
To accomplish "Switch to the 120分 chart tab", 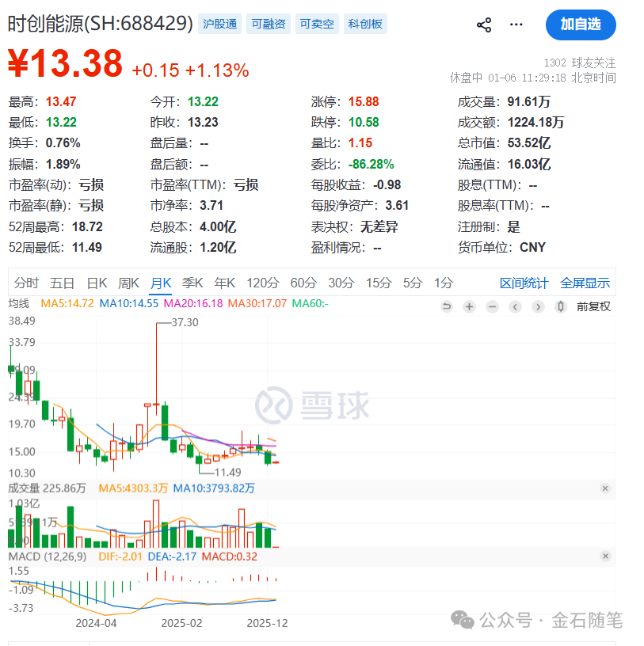I will pyautogui.click(x=263, y=283).
